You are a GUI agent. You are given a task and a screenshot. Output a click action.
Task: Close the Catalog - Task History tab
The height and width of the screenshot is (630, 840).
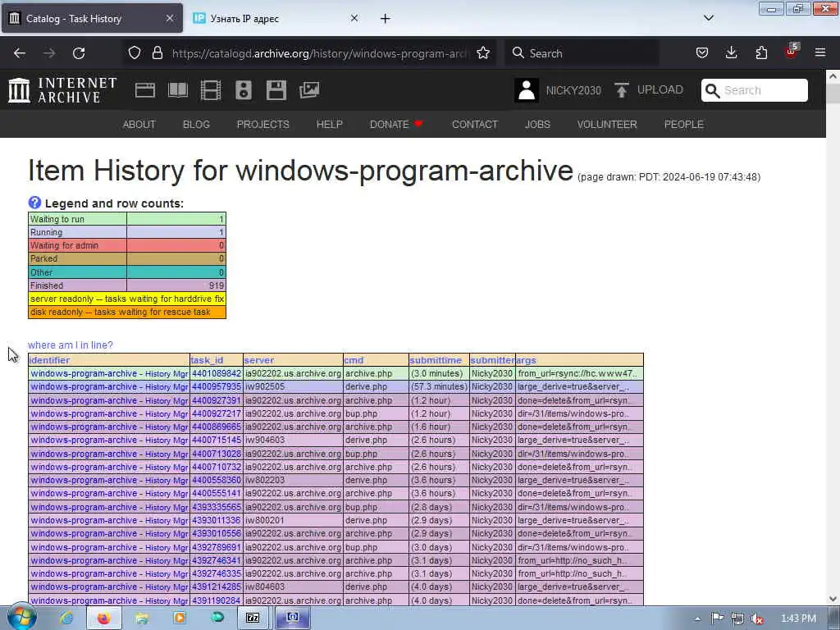[x=169, y=19]
